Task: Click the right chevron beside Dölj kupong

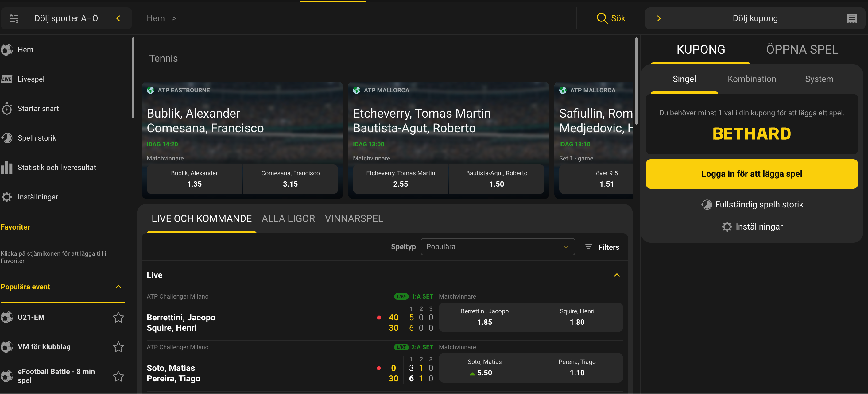Action: pos(659,18)
